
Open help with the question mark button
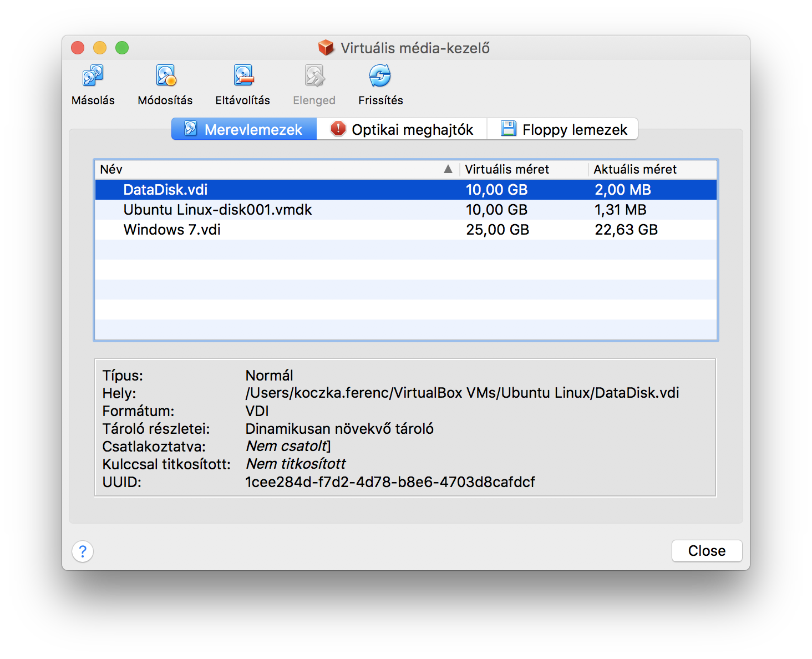point(83,551)
